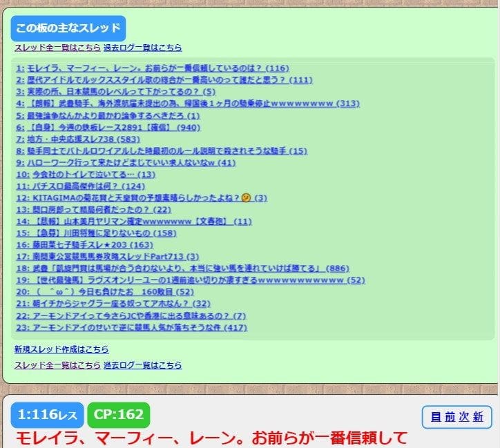Click the この板の主なスレッド header button
Viewport: 500px width, 448px height.
tap(68, 28)
